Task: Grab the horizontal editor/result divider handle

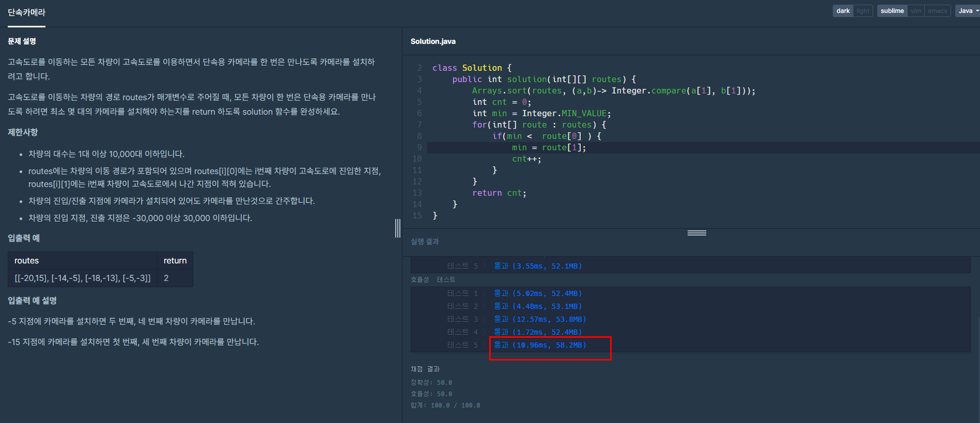Action: (696, 233)
